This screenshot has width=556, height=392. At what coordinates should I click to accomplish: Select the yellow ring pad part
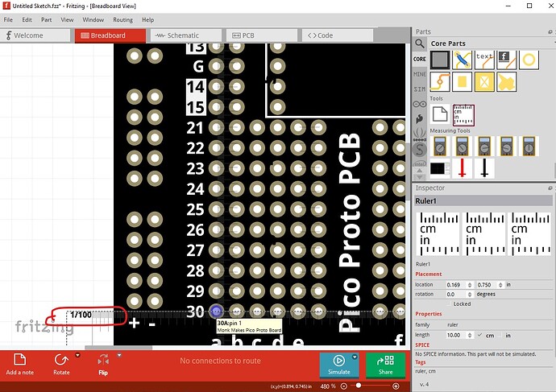(x=529, y=60)
